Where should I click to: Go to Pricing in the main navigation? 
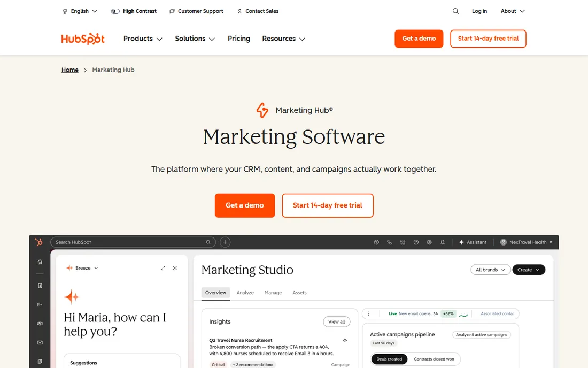point(239,39)
